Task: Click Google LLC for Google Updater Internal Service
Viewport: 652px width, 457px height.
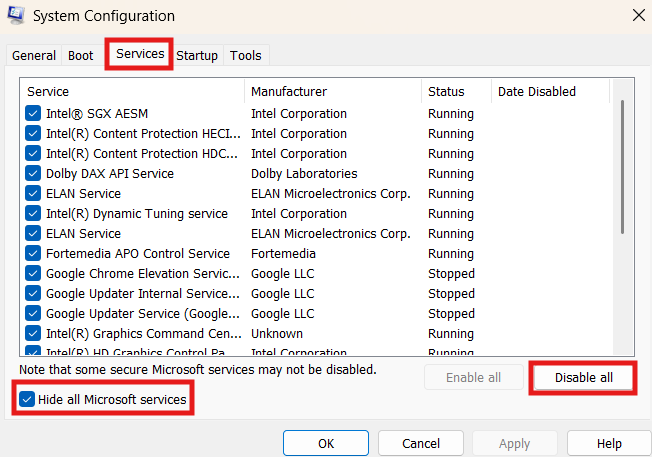Action: pyautogui.click(x=282, y=294)
